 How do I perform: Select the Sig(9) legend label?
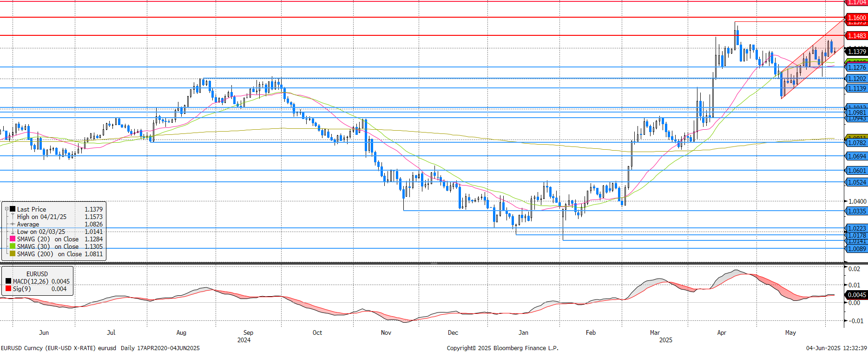point(21,289)
